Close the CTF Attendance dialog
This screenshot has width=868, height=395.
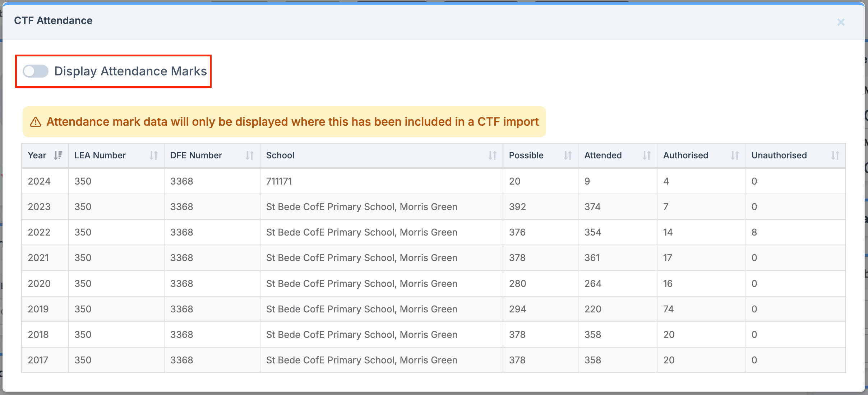point(841,22)
